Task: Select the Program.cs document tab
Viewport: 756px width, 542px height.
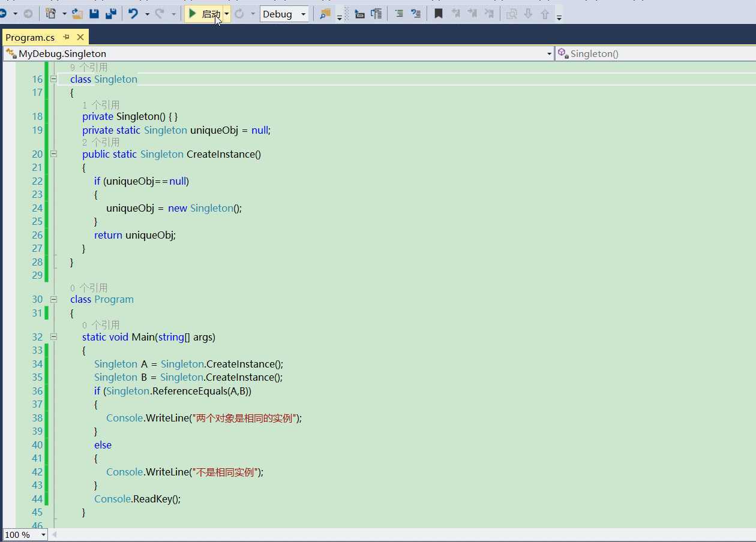Action: tap(30, 37)
